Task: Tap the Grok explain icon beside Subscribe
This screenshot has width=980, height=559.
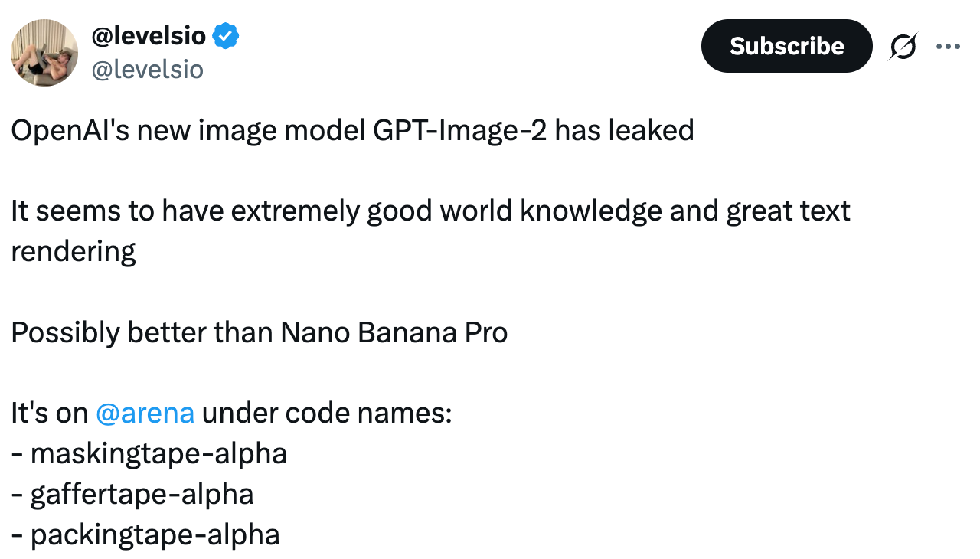Action: coord(902,46)
